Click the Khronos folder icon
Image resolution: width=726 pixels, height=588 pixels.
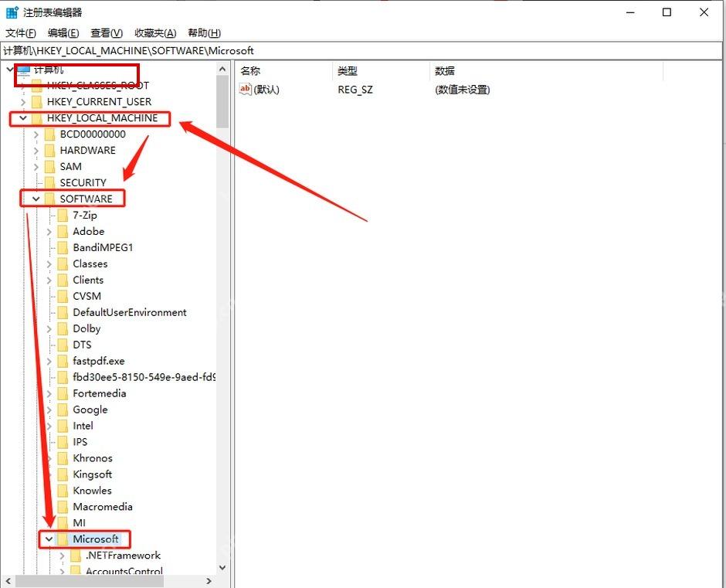coord(63,458)
